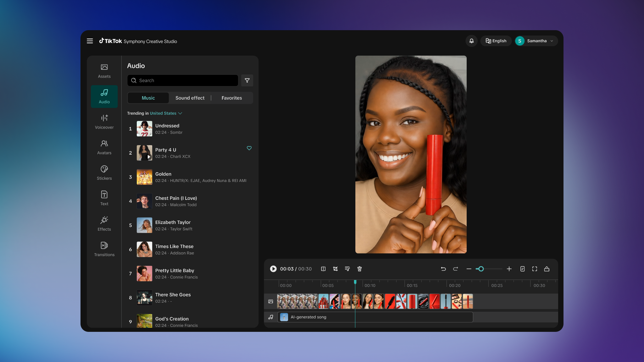Open the English language selector
This screenshot has height=362, width=644.
click(x=496, y=41)
